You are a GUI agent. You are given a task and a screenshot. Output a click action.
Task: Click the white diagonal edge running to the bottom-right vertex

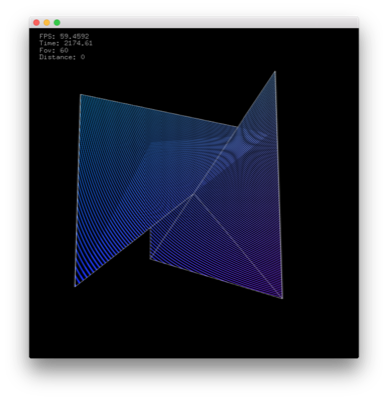238,246
